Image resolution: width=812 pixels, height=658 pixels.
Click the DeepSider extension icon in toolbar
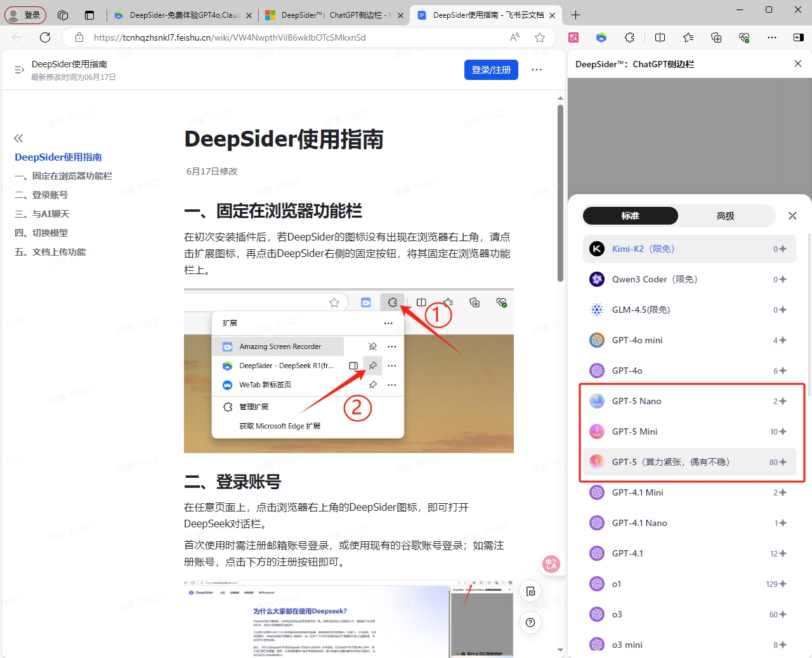[x=601, y=37]
